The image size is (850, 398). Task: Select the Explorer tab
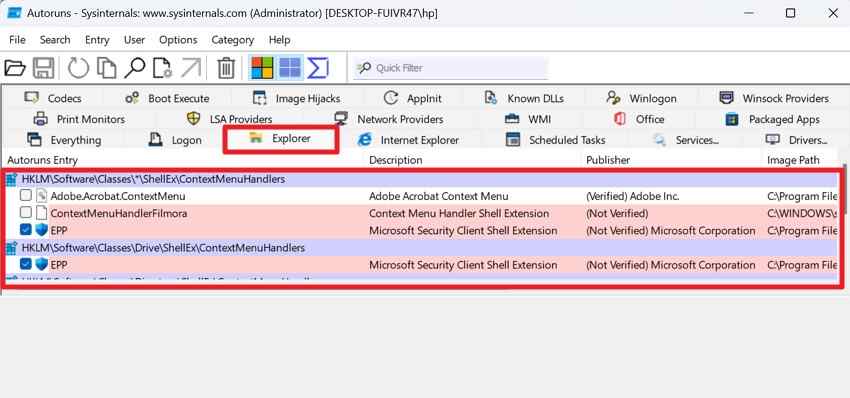[x=281, y=139]
